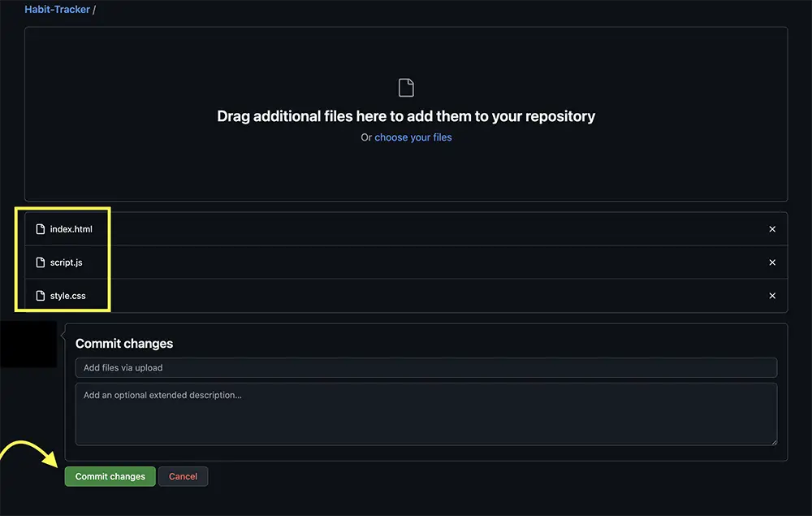Screen dimensions: 812x516
Task: Remove index.html from the upload list
Action: (772, 229)
